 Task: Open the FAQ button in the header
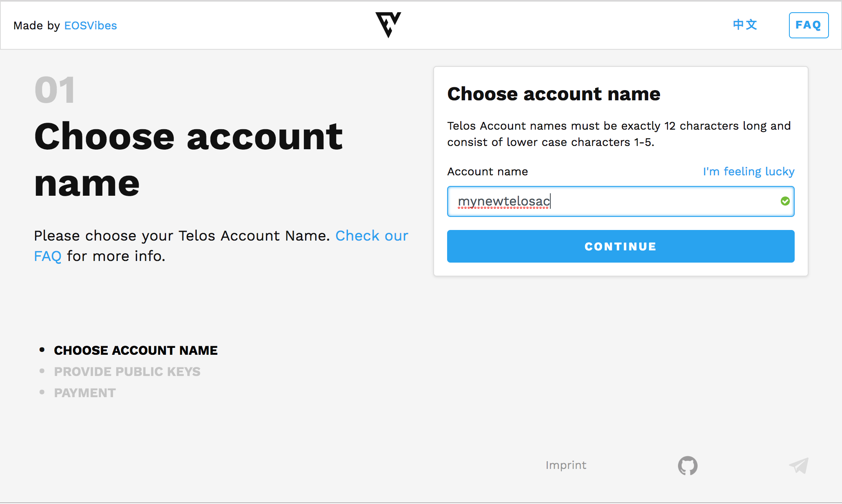(x=809, y=25)
